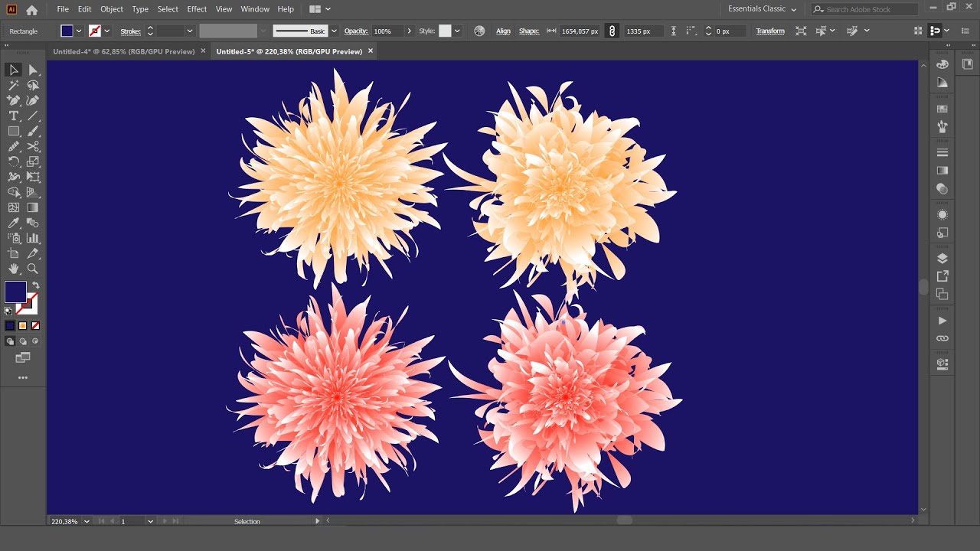This screenshot has width=980, height=551.
Task: Open Edit Toolbar three-dots button
Action: point(23,377)
